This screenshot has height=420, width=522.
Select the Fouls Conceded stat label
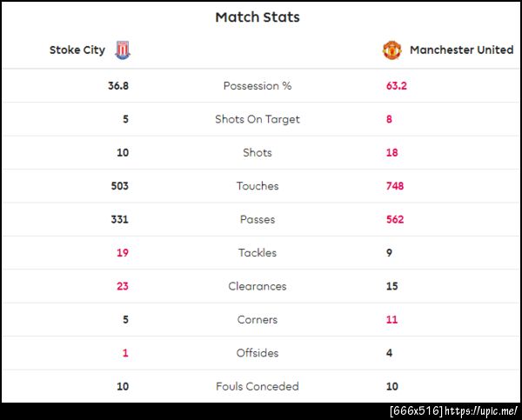(x=258, y=387)
